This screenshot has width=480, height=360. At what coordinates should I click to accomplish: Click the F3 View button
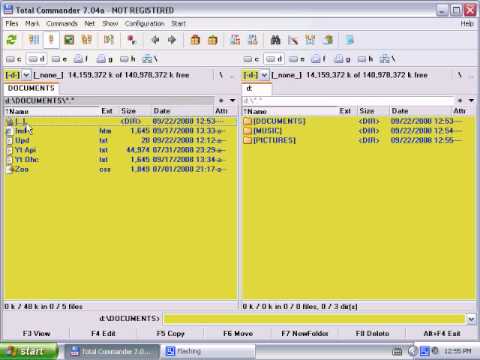click(36, 333)
